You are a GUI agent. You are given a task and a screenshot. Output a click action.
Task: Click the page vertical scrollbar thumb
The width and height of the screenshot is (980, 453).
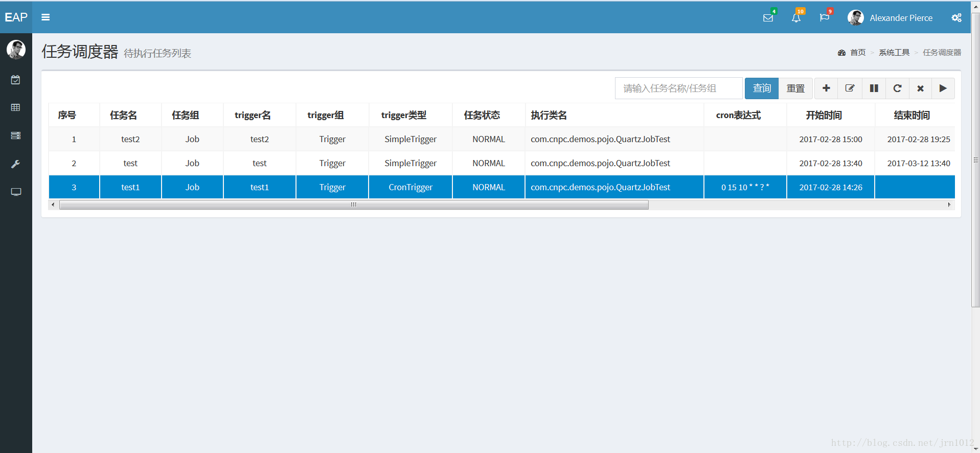[975, 160]
